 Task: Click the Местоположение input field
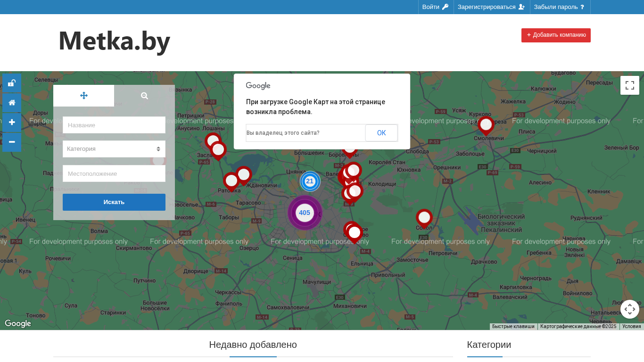(x=114, y=173)
